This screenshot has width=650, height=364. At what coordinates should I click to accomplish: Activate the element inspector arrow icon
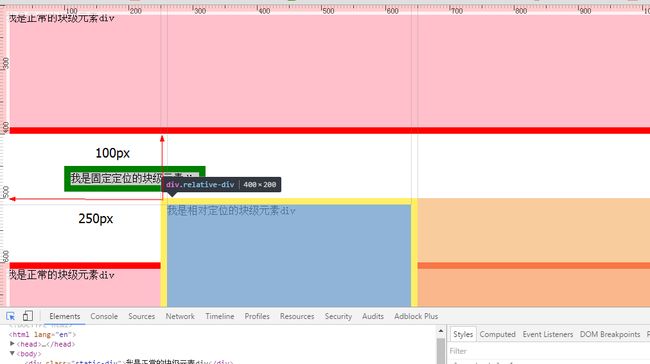click(x=11, y=316)
